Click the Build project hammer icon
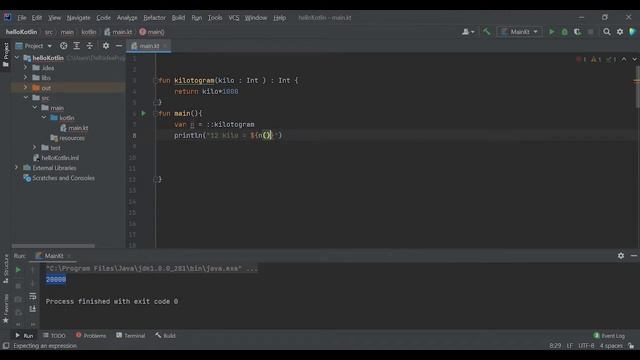 [x=486, y=32]
